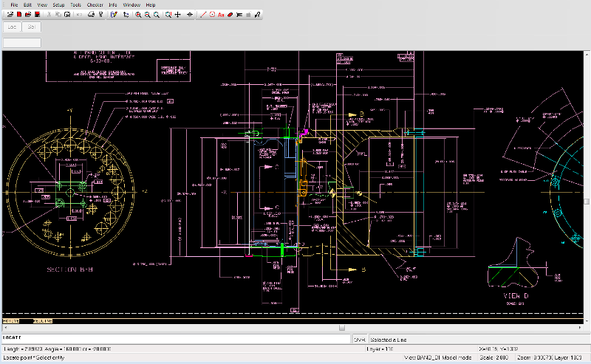Viewport: 591px width, 364px height.
Task: Click the Zoom In magnifier icon
Action: point(138,14)
